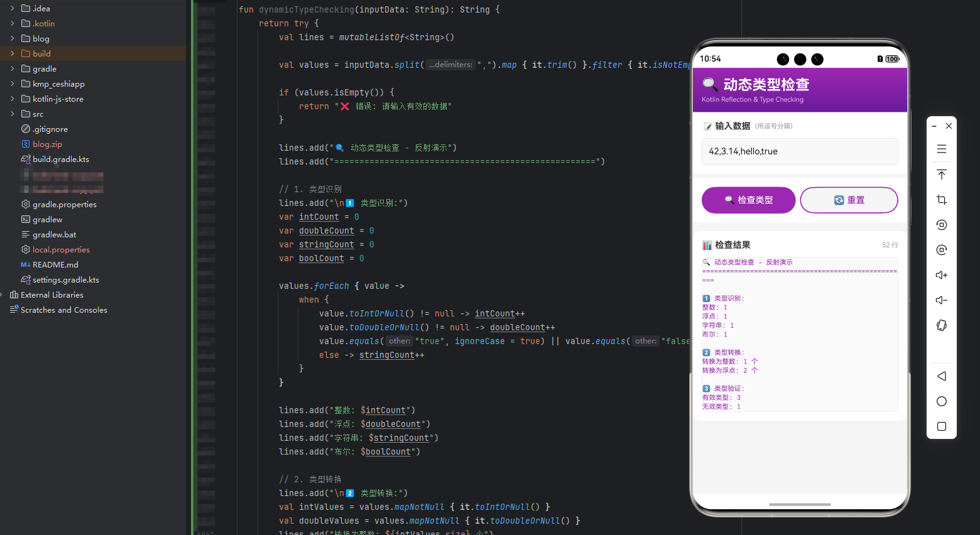
Task: Rotate emulator screen counterclockwise
Action: 941,225
